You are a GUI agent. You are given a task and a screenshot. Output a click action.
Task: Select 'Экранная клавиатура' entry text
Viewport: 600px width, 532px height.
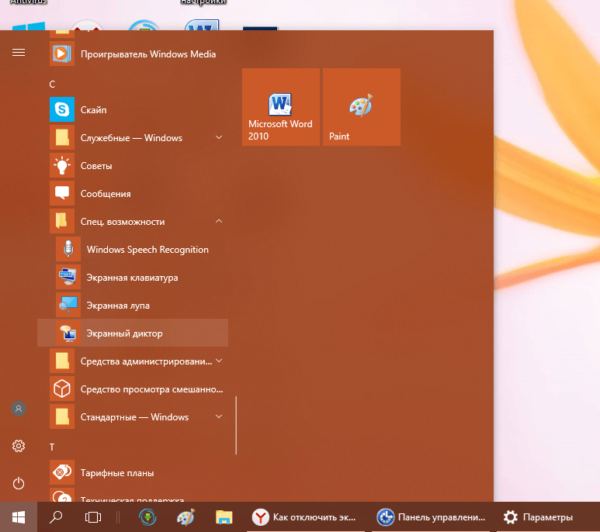[132, 277]
